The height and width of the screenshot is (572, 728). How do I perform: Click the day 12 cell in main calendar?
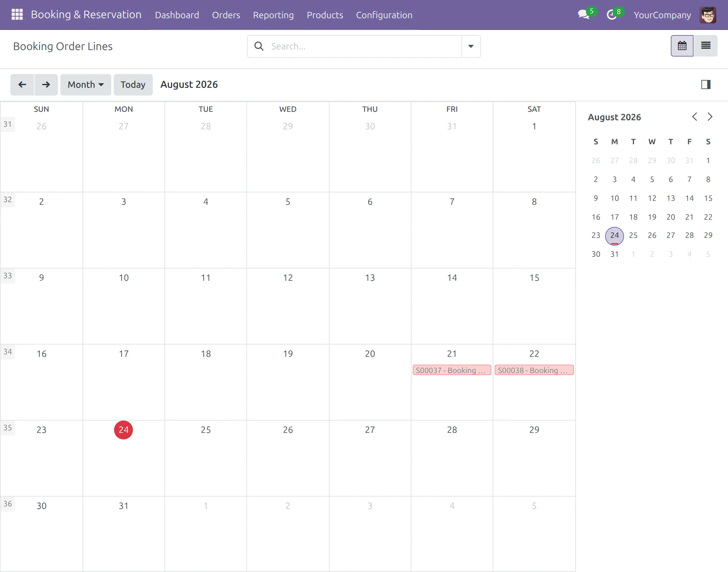[288, 306]
